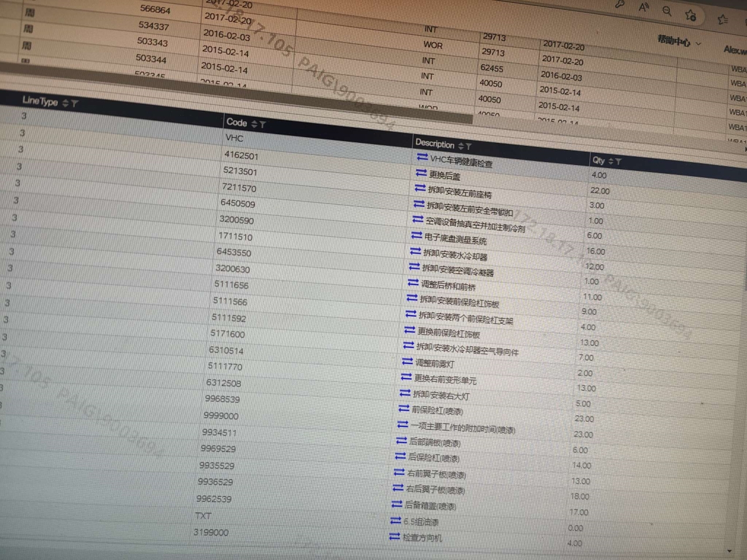This screenshot has width=747, height=560.
Task: Select code cell 7211570
Action: (239, 187)
